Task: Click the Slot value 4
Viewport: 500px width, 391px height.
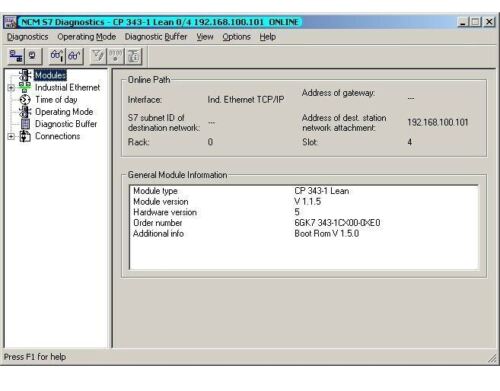Action: [x=410, y=142]
